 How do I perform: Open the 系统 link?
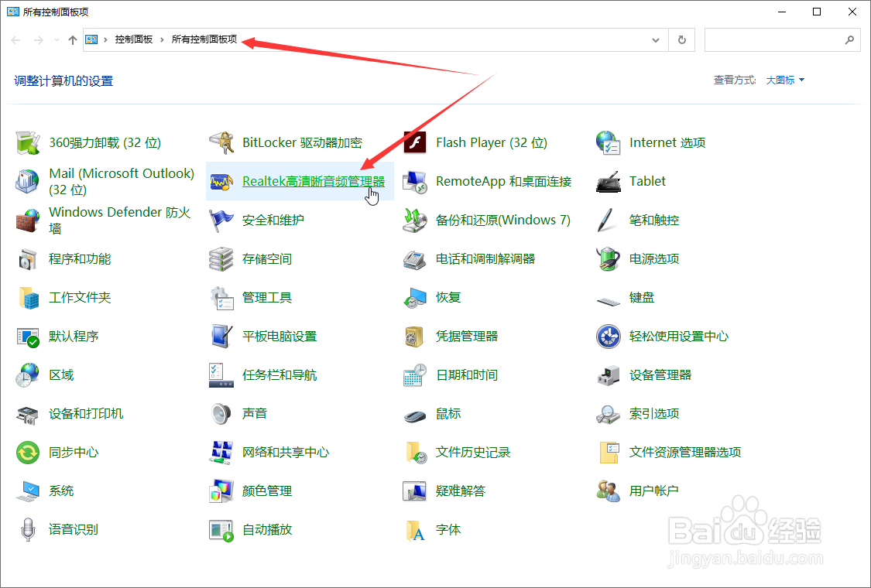[x=61, y=491]
